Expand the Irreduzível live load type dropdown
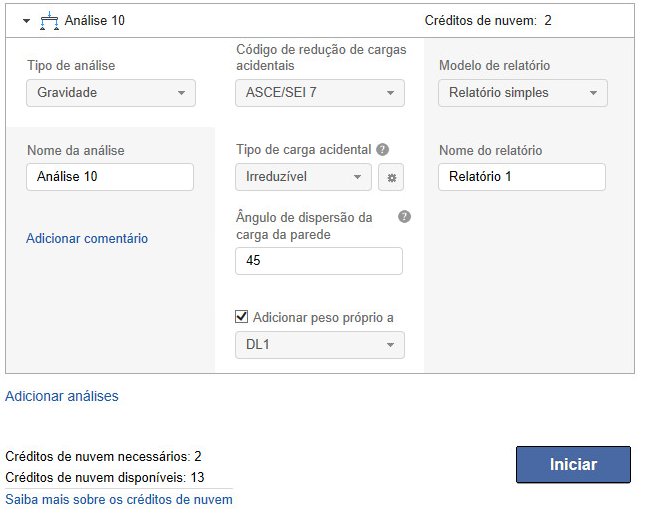The height and width of the screenshot is (515, 645). [x=304, y=177]
